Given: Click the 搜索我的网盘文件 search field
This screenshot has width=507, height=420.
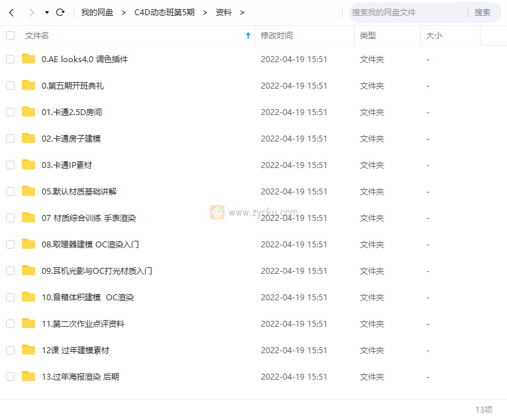Looking at the screenshot, I should point(407,13).
